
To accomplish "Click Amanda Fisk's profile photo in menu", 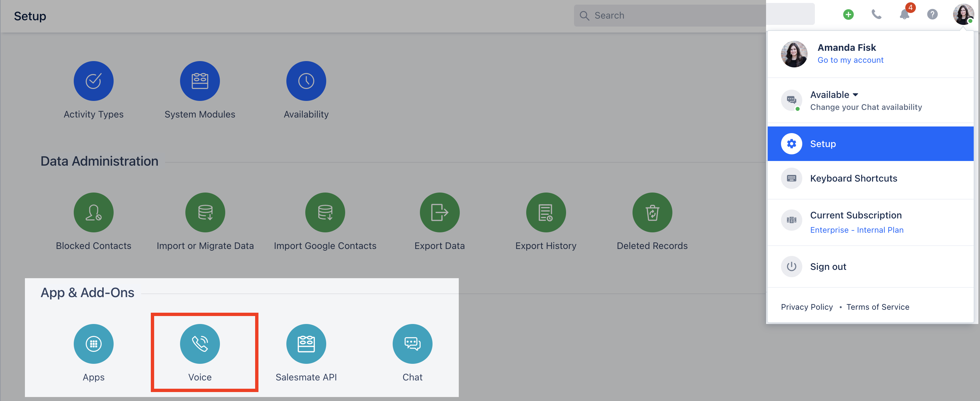I will [794, 54].
